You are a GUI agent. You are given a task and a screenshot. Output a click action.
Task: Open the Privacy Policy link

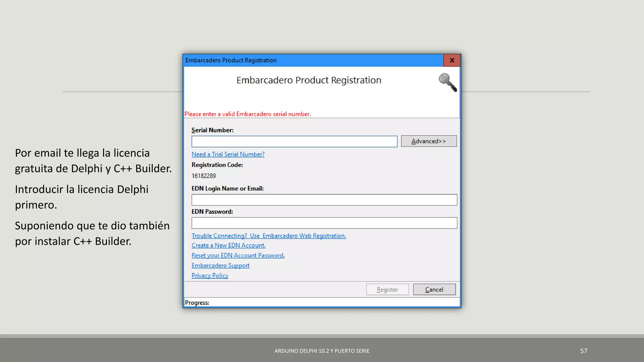coord(210,276)
